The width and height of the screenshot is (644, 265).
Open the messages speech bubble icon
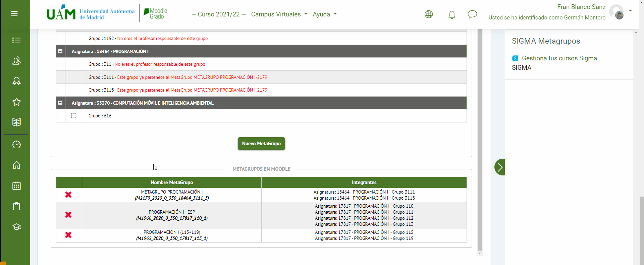click(x=472, y=14)
